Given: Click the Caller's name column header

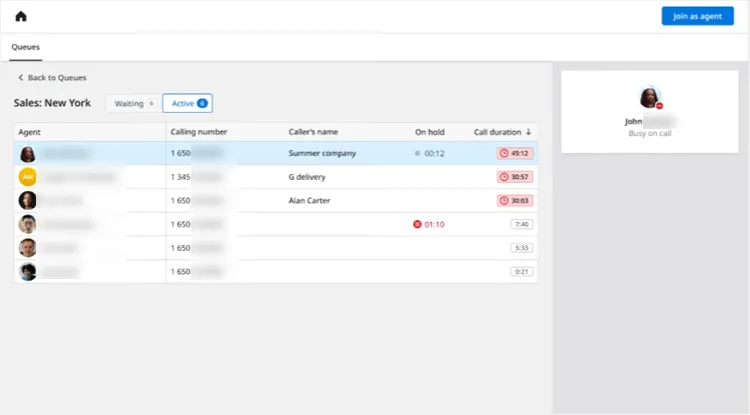Looking at the screenshot, I should (313, 132).
